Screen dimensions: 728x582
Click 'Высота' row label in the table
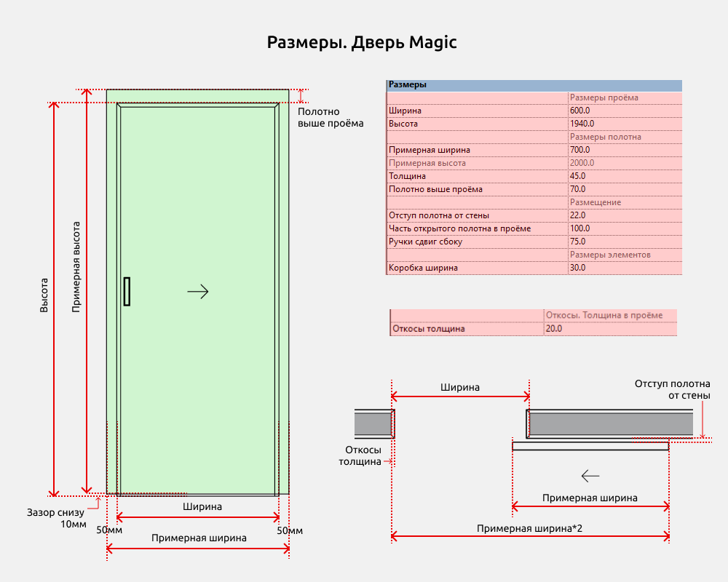coord(403,124)
